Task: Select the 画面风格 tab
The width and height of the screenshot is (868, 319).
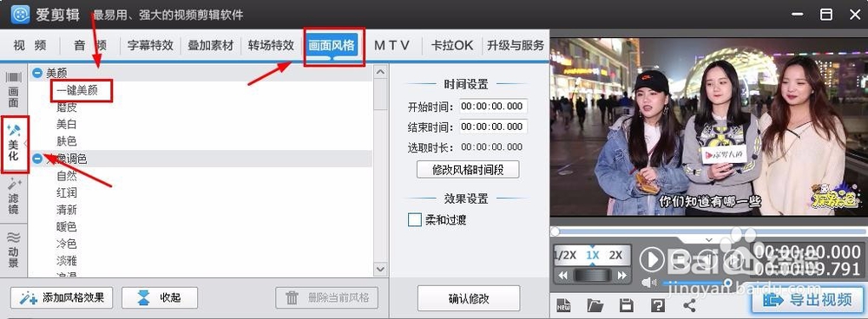Action: tap(332, 45)
